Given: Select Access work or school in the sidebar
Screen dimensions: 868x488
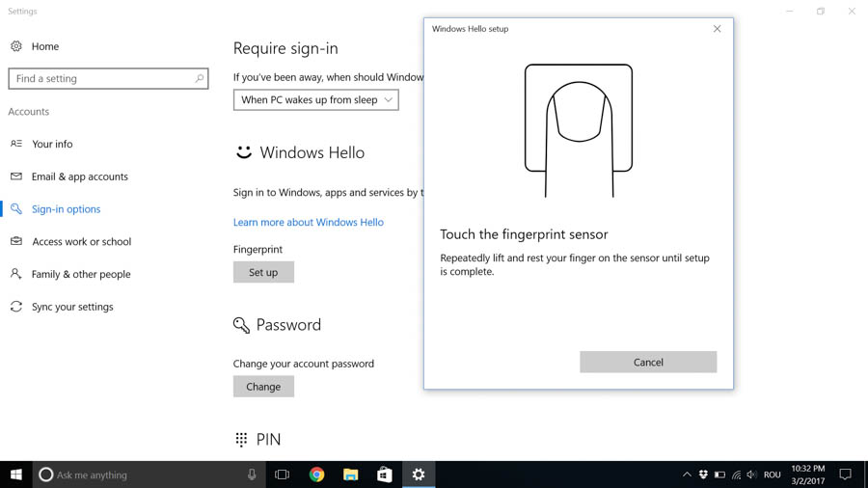Looking at the screenshot, I should click(81, 241).
